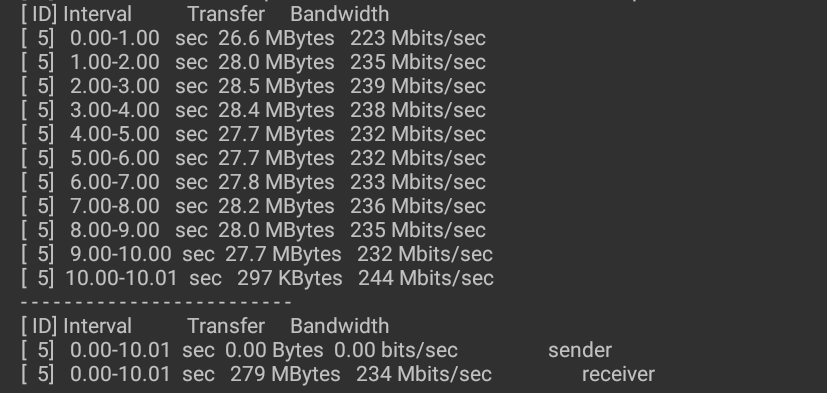This screenshot has width=827, height=393.
Task: Click the 9.00-10.00 interval row
Action: (x=257, y=254)
